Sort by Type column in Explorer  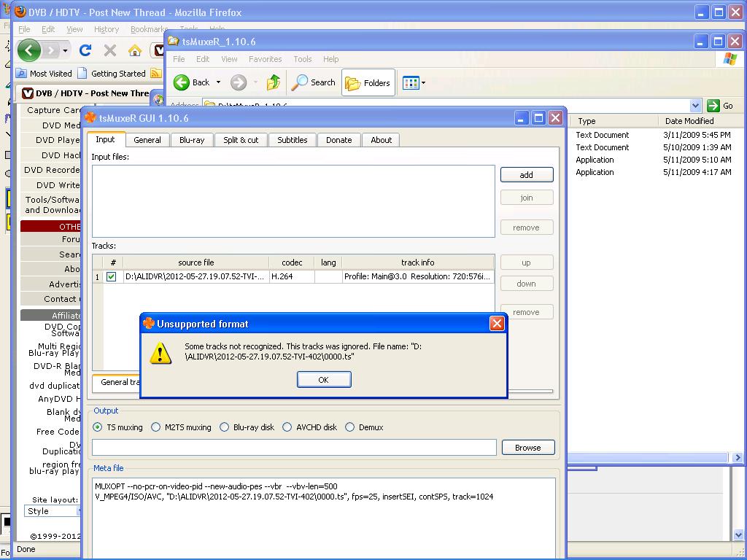click(x=614, y=121)
